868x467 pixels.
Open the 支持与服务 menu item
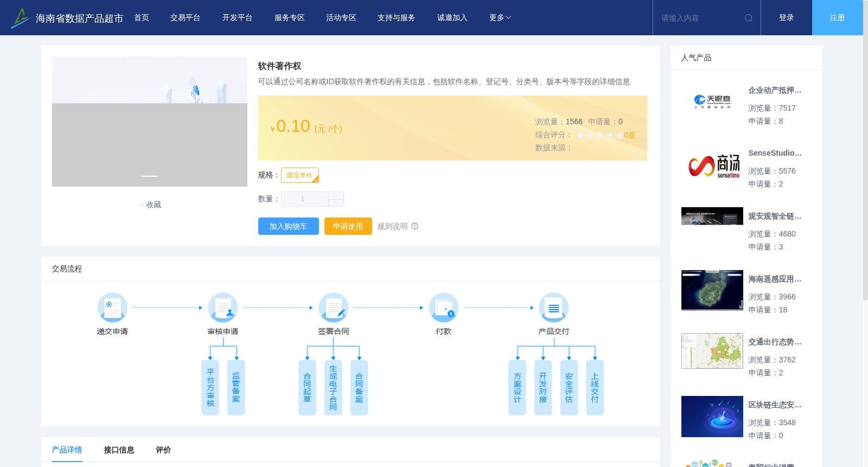click(397, 18)
